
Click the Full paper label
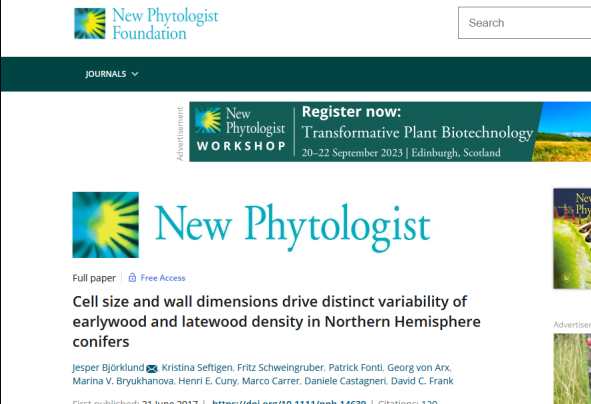[94, 278]
